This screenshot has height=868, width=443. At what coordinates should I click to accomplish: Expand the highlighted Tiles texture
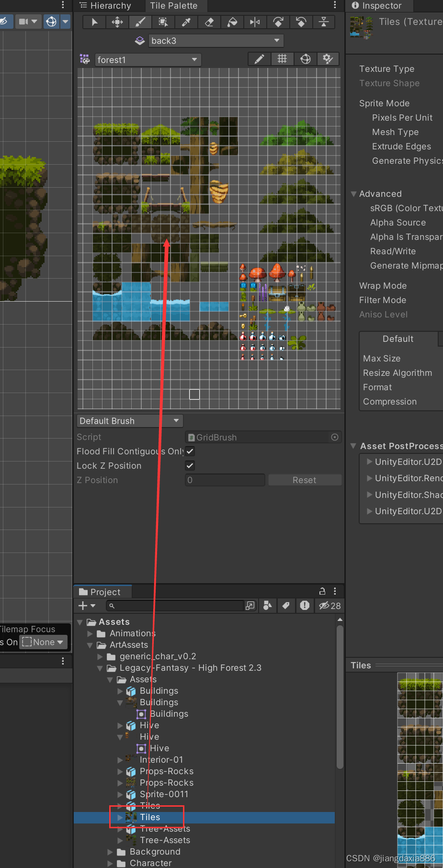[x=120, y=818]
